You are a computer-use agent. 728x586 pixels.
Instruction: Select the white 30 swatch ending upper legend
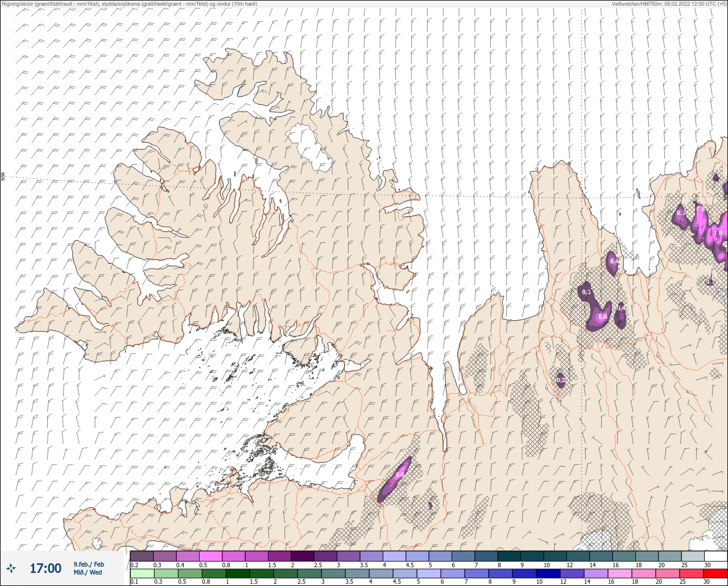(715, 556)
